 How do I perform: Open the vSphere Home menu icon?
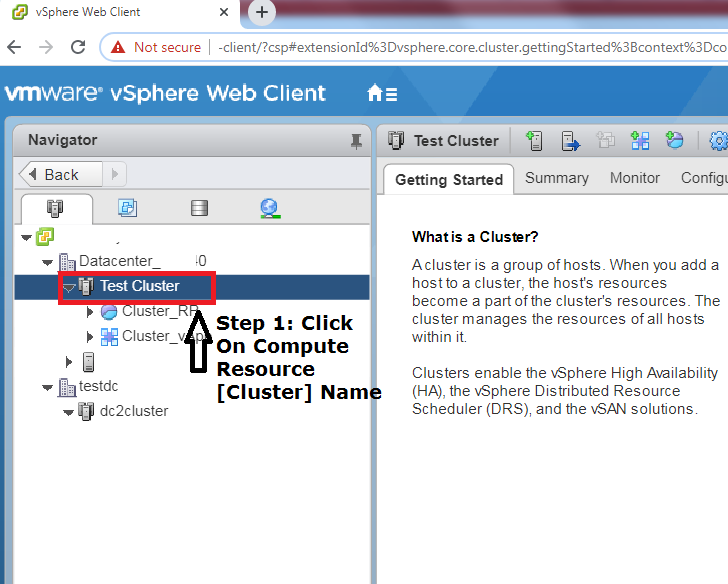pos(382,94)
